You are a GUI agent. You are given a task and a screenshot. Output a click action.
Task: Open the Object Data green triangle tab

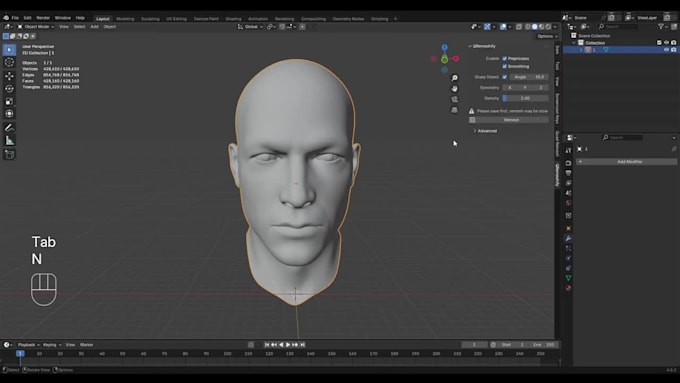568,278
